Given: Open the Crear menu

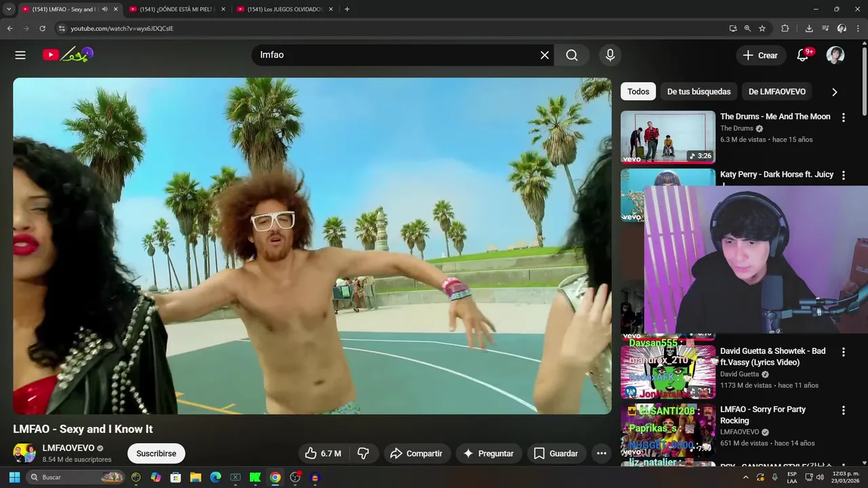Looking at the screenshot, I should tap(760, 56).
